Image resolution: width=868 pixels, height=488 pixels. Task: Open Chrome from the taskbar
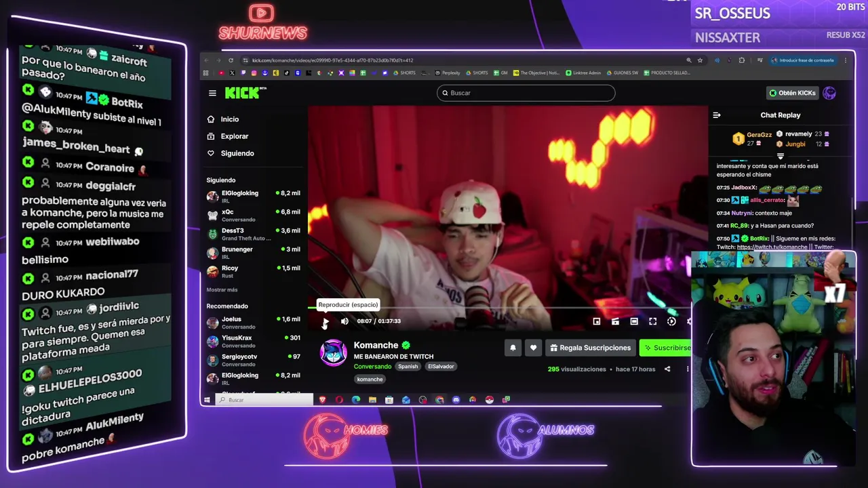coord(439,400)
